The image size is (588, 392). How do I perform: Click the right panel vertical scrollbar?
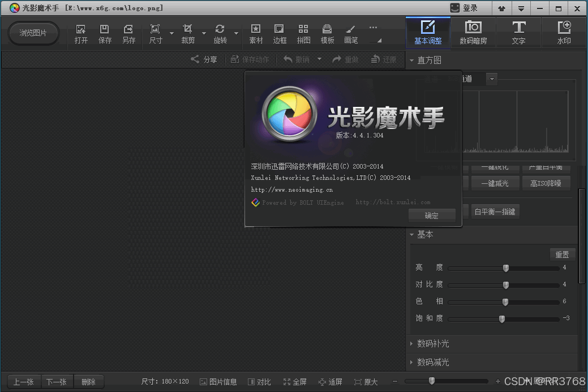point(582,236)
